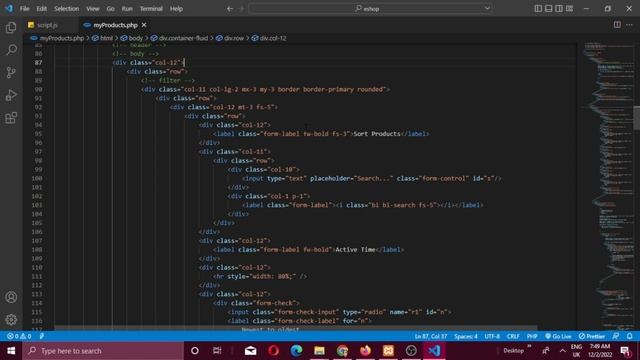Open the myProducts.php breadcrumb

[x=57, y=38]
